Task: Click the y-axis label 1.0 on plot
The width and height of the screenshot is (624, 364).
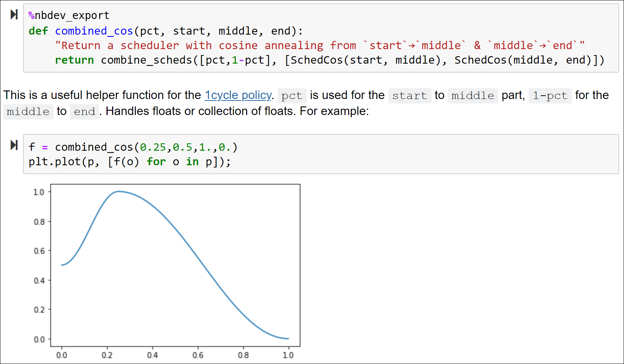Action: (39, 192)
